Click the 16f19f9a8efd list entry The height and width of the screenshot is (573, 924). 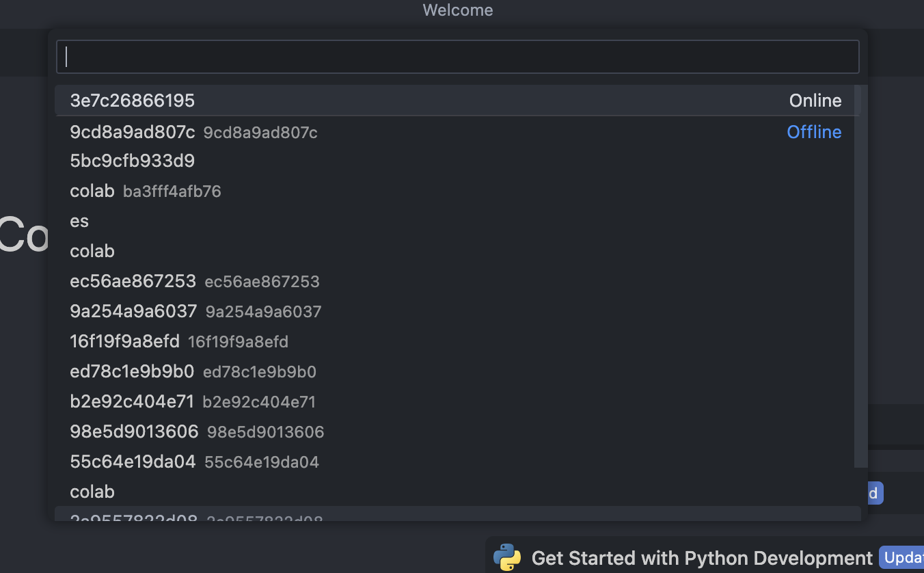(x=125, y=341)
